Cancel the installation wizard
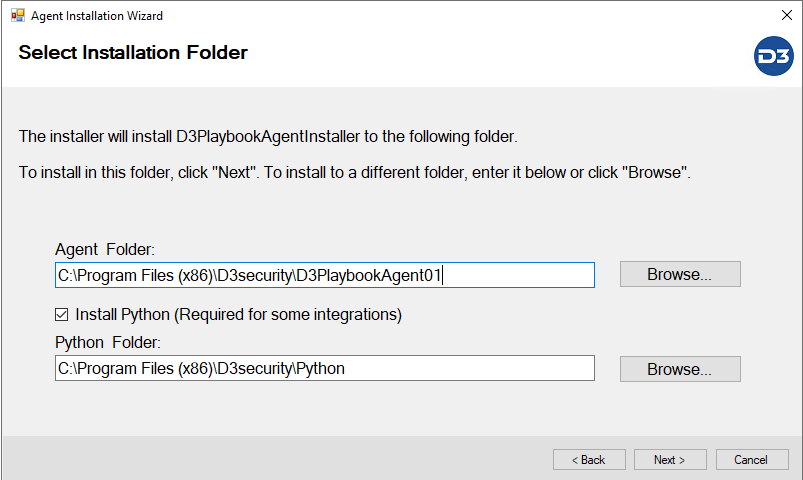The height and width of the screenshot is (480, 803). coord(751,460)
